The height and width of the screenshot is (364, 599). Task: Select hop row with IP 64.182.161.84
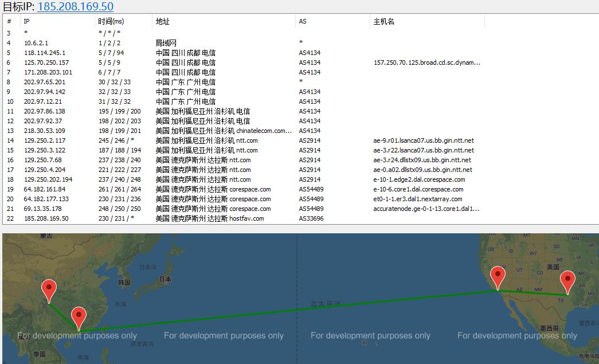(300, 189)
